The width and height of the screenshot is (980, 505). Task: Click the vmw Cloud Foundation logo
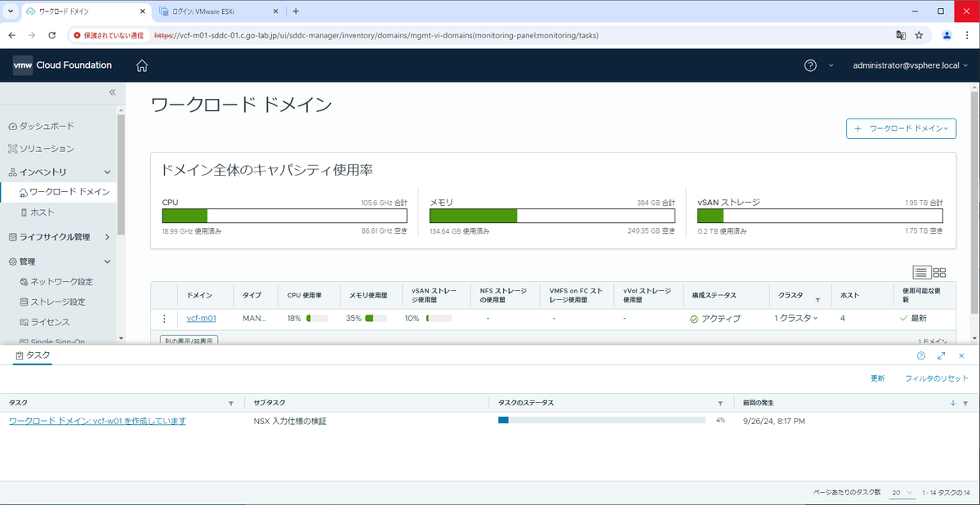click(x=62, y=65)
